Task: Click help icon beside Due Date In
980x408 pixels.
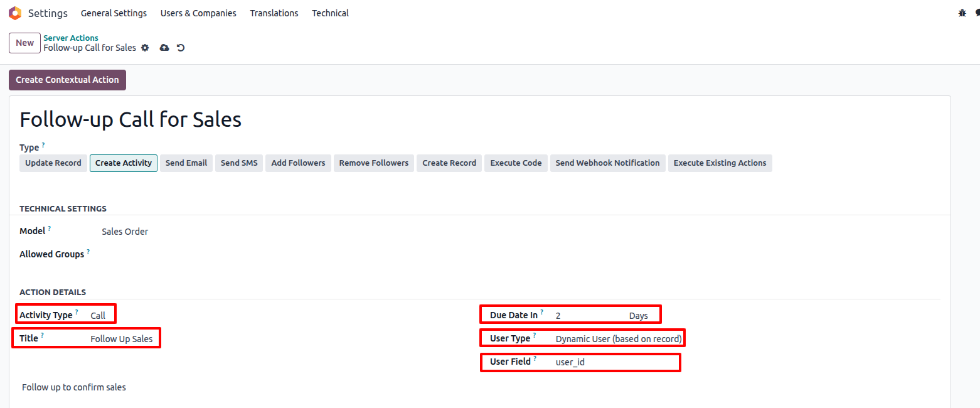Action: [x=541, y=312]
